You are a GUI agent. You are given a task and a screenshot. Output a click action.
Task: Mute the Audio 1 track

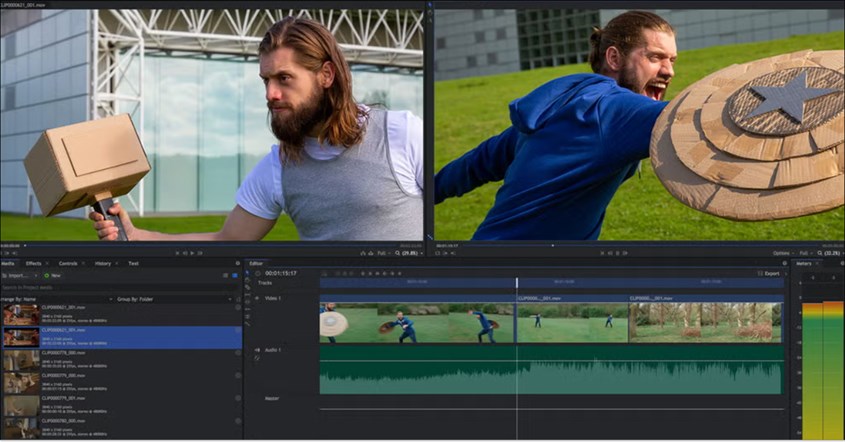(256, 350)
